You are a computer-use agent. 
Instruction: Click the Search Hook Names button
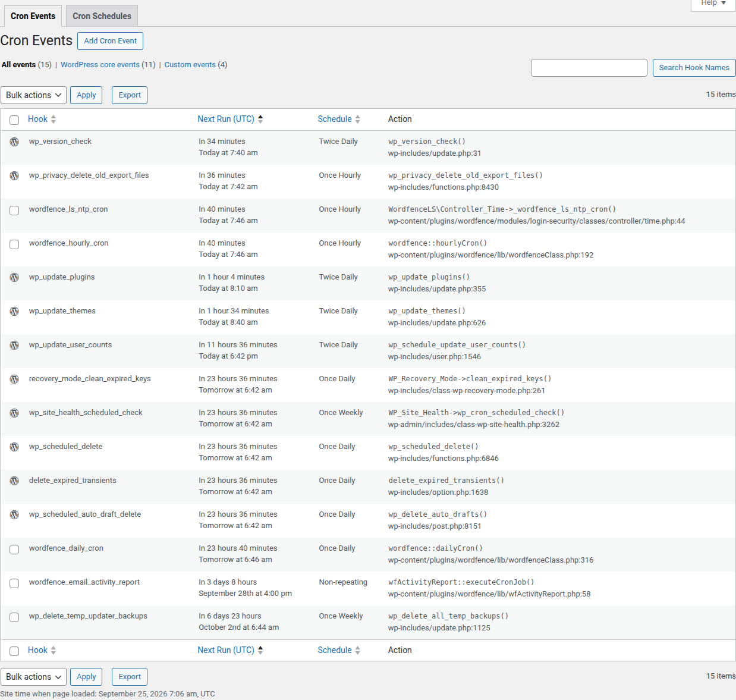[694, 68]
